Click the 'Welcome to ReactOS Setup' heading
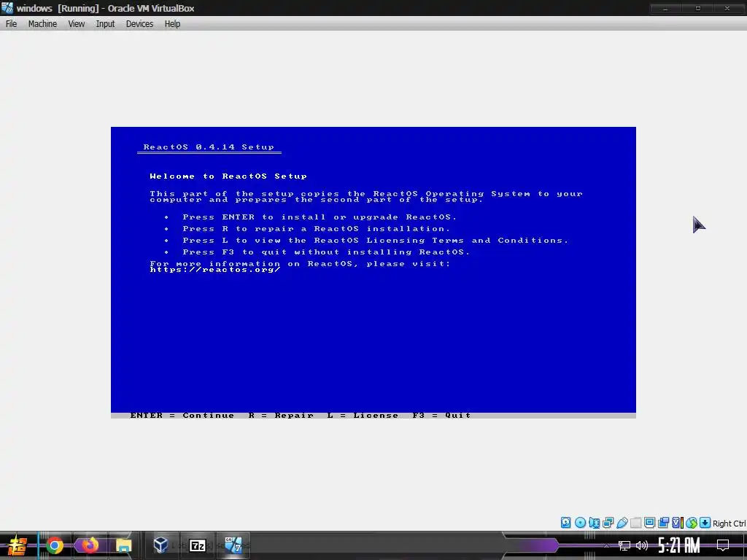The width and height of the screenshot is (747, 560). [228, 176]
